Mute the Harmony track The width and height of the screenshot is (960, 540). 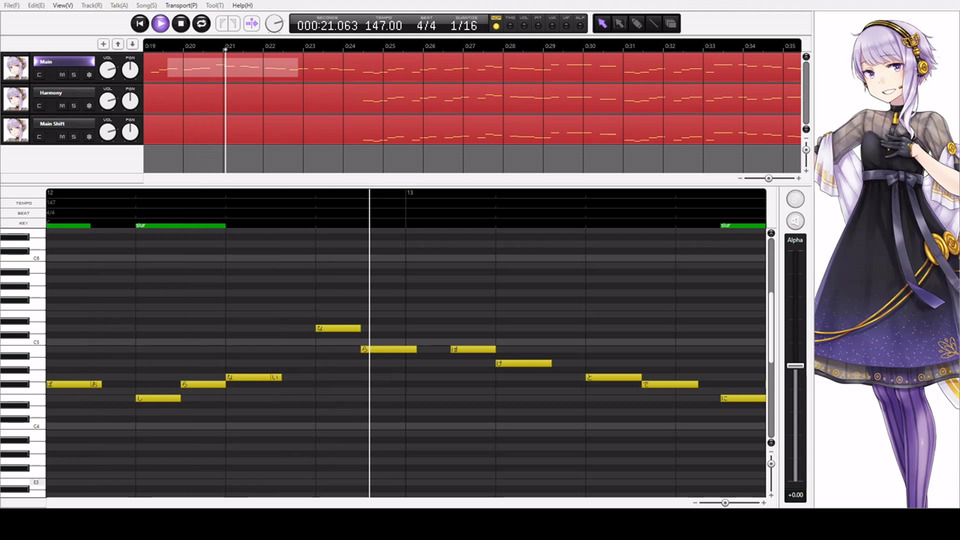62,106
